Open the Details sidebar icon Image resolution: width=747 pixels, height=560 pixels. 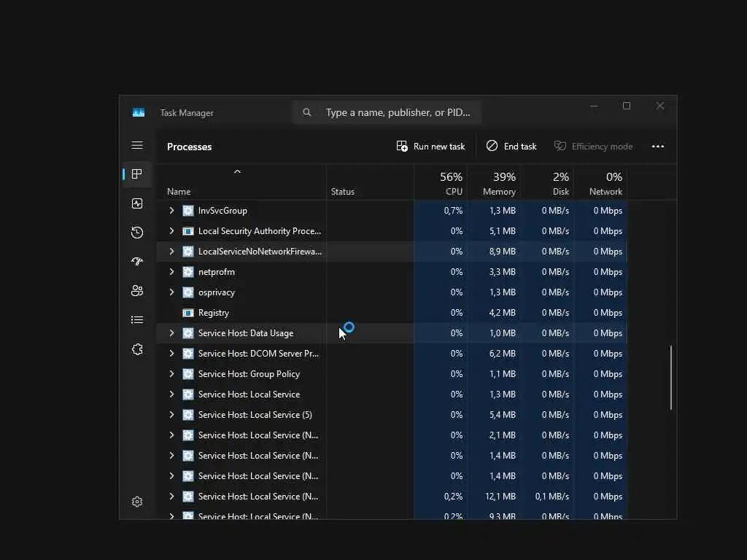(x=137, y=320)
